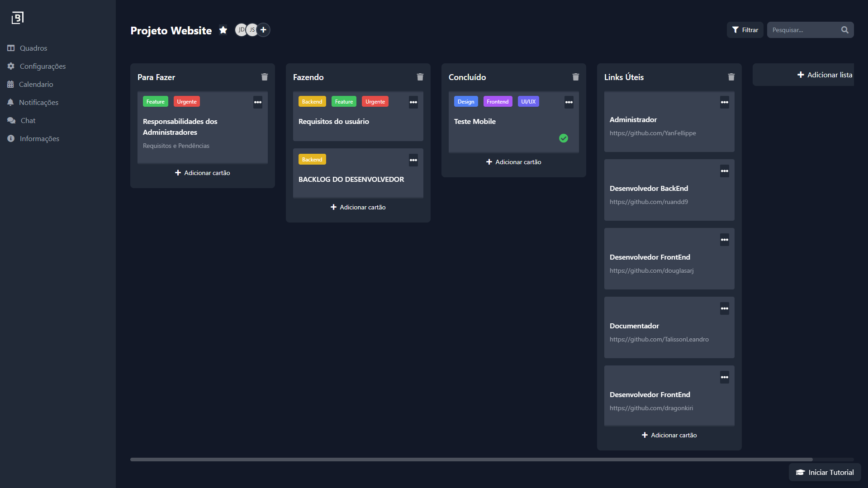Delete the Concluído list
The height and width of the screenshot is (488, 868).
(x=576, y=77)
